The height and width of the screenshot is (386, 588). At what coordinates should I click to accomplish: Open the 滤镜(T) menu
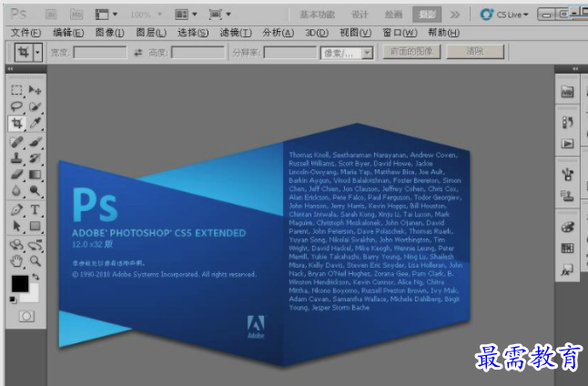pos(236,33)
